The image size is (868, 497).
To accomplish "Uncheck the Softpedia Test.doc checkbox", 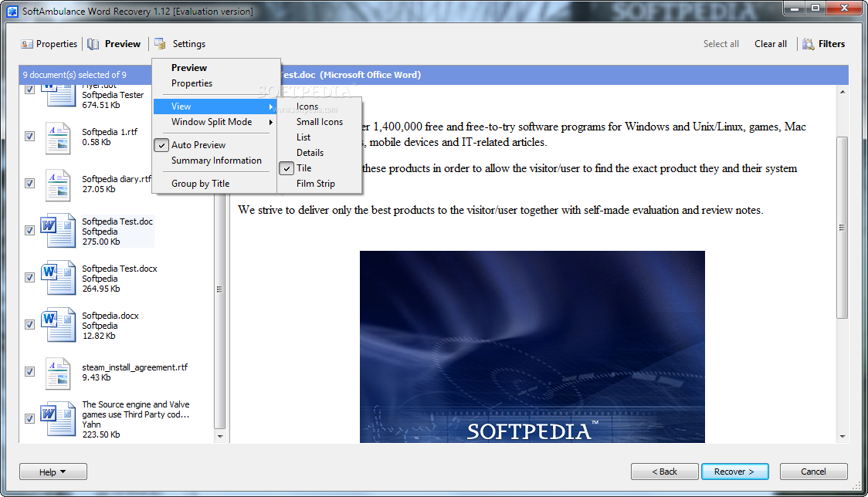I will tap(30, 230).
